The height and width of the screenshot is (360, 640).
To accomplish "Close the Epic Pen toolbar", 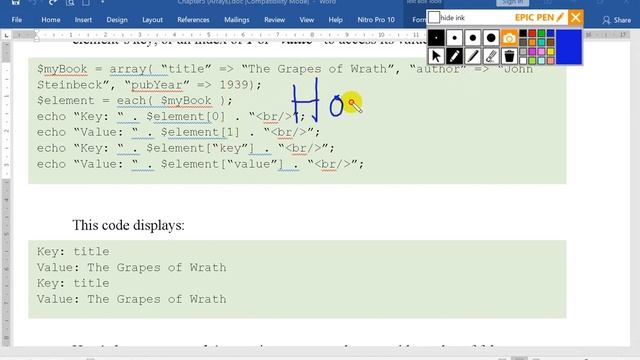I will (x=575, y=17).
